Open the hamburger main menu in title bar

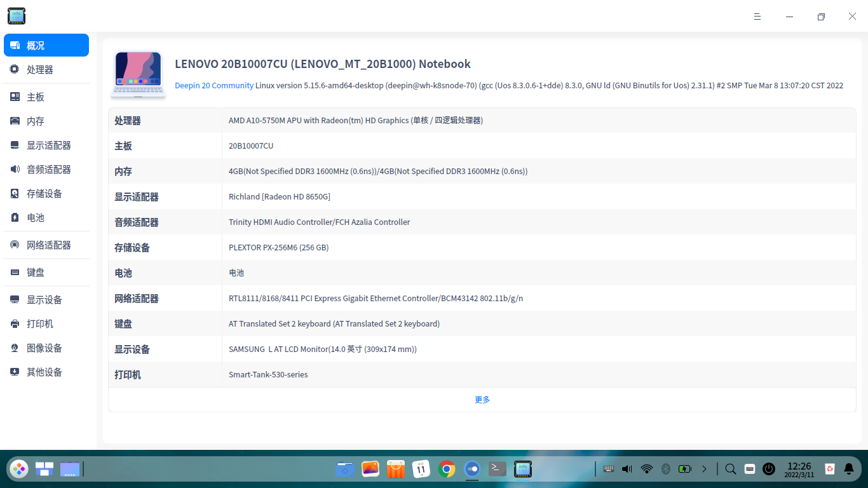[x=757, y=17]
